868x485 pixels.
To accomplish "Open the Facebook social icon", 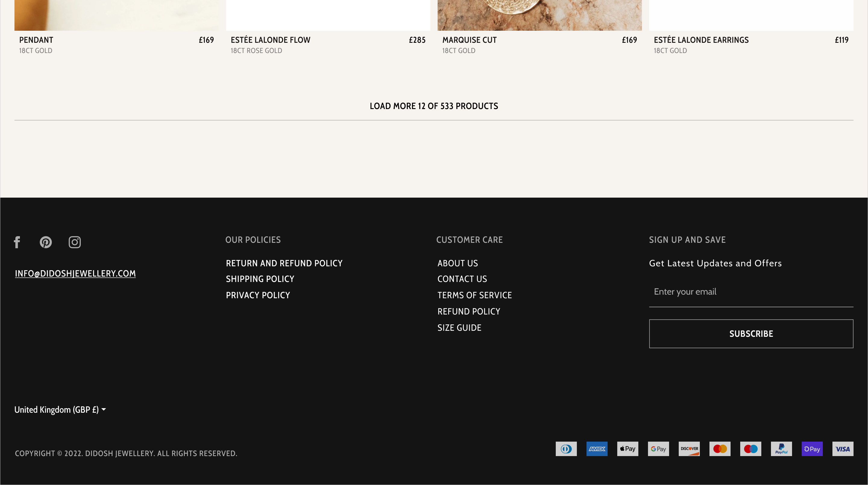I will (x=17, y=242).
